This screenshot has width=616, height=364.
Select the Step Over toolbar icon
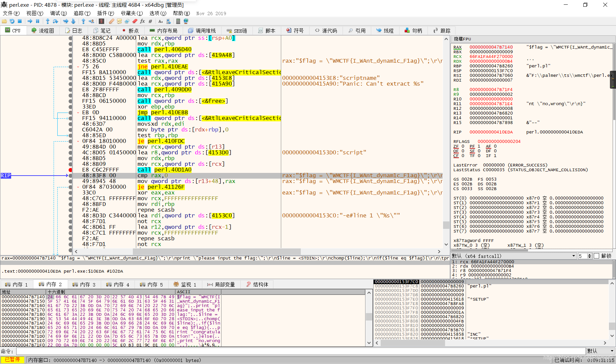click(x=56, y=21)
